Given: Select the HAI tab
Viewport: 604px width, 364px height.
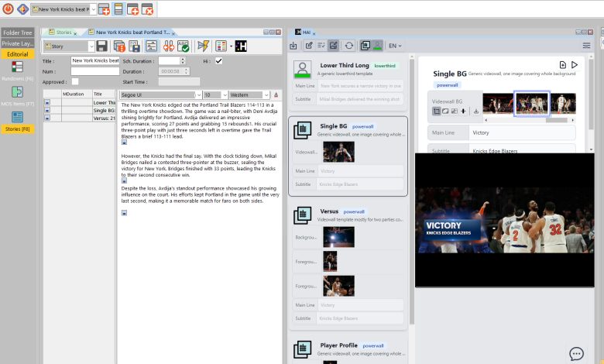Looking at the screenshot, I should tap(307, 33).
